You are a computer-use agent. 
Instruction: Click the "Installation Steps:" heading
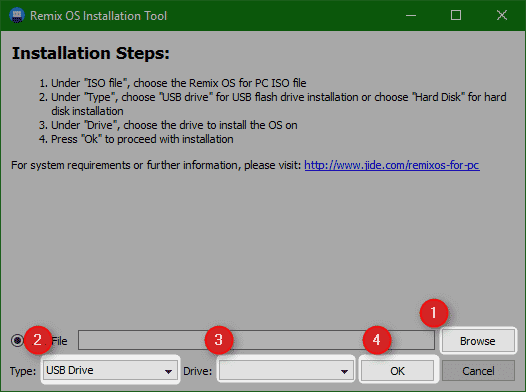coord(91,53)
